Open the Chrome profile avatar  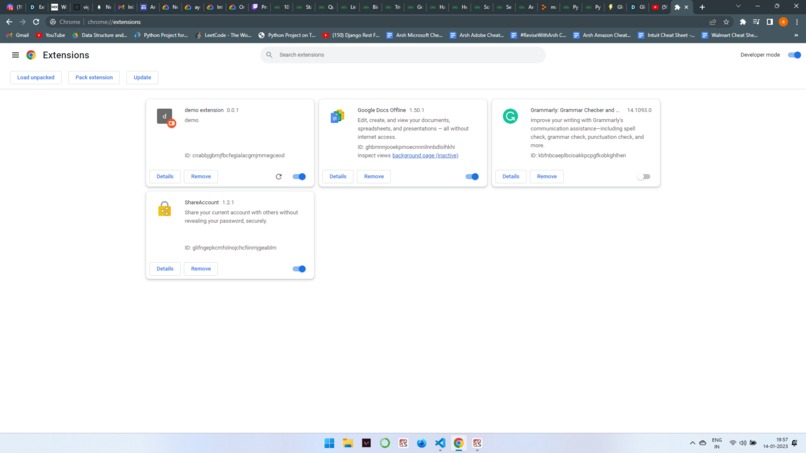[x=783, y=22]
